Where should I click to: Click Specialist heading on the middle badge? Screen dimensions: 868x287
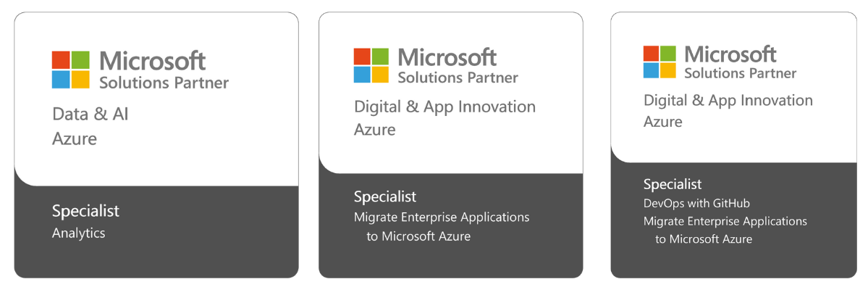385,196
